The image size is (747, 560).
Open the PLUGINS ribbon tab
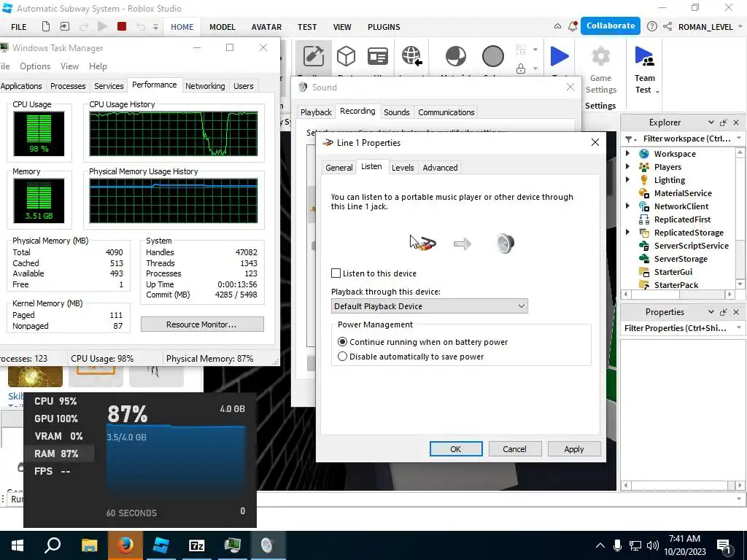click(384, 27)
